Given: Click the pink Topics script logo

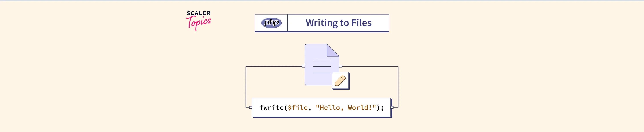Looking at the screenshot, I should point(199,23).
